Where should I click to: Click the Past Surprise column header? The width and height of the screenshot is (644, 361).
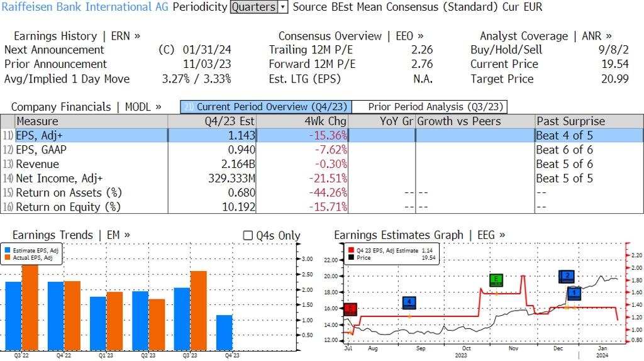pyautogui.click(x=589, y=121)
